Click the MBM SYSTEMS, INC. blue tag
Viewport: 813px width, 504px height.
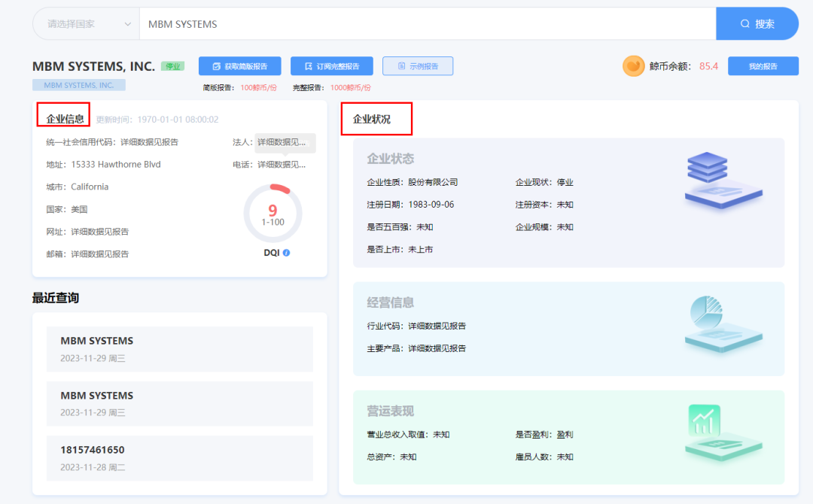(79, 85)
